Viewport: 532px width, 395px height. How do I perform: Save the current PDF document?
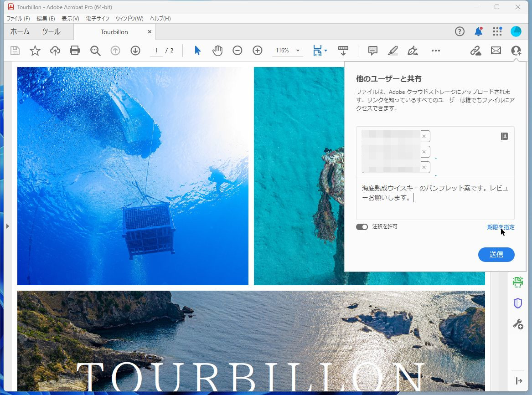click(x=15, y=50)
